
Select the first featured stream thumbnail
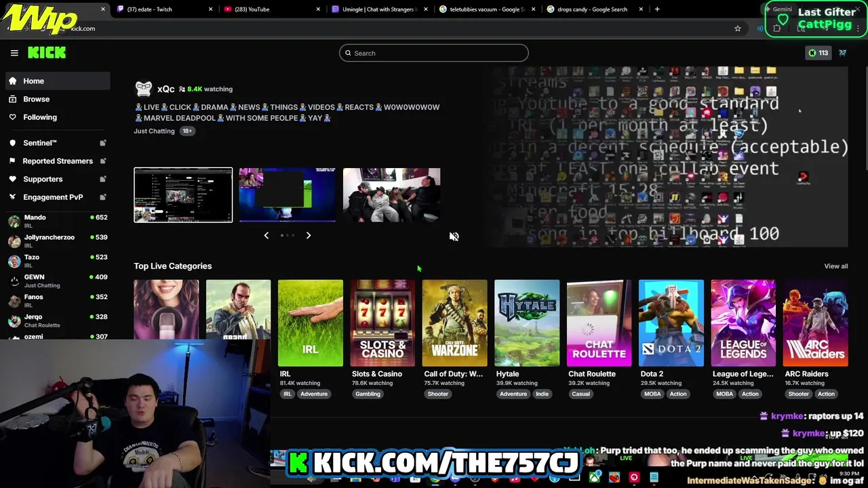click(x=183, y=195)
